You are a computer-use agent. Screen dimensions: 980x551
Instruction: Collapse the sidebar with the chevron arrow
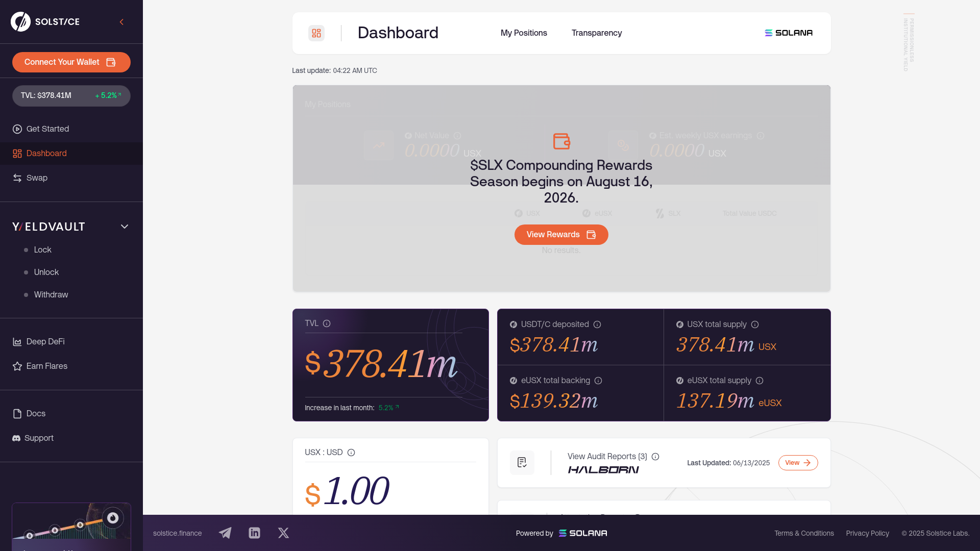click(x=121, y=22)
